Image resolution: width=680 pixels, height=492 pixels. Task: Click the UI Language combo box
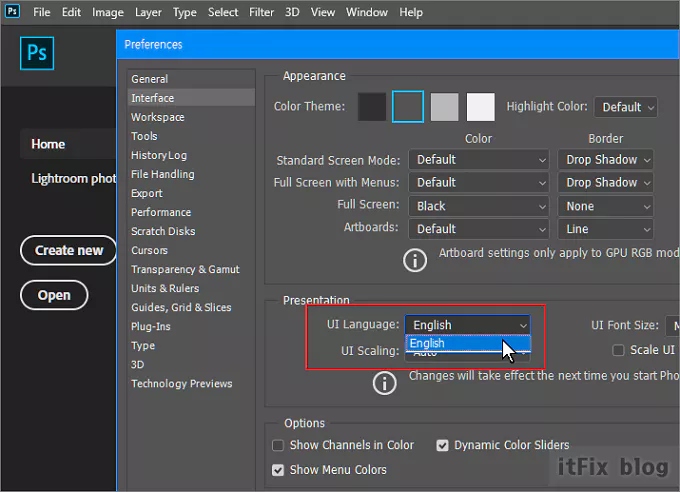[x=468, y=325]
